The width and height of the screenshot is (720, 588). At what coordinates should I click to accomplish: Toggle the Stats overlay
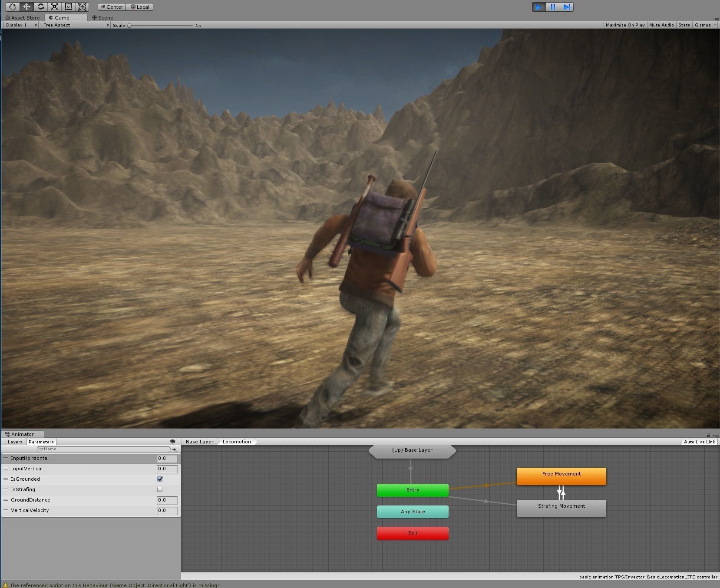tap(684, 25)
